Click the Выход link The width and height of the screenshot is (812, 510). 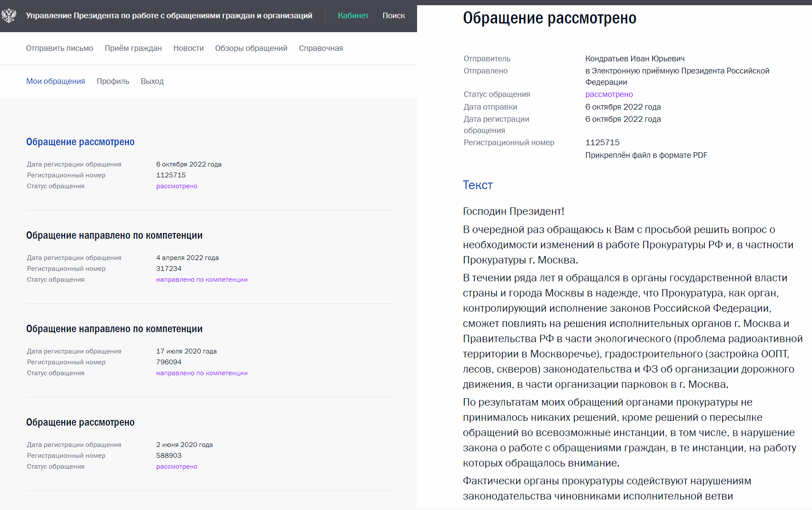point(152,81)
